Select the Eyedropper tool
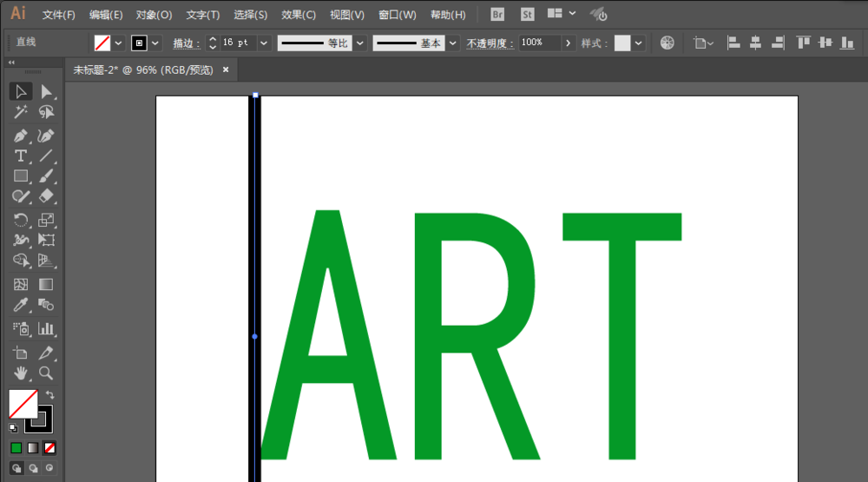The width and height of the screenshot is (868, 482). pos(21,305)
